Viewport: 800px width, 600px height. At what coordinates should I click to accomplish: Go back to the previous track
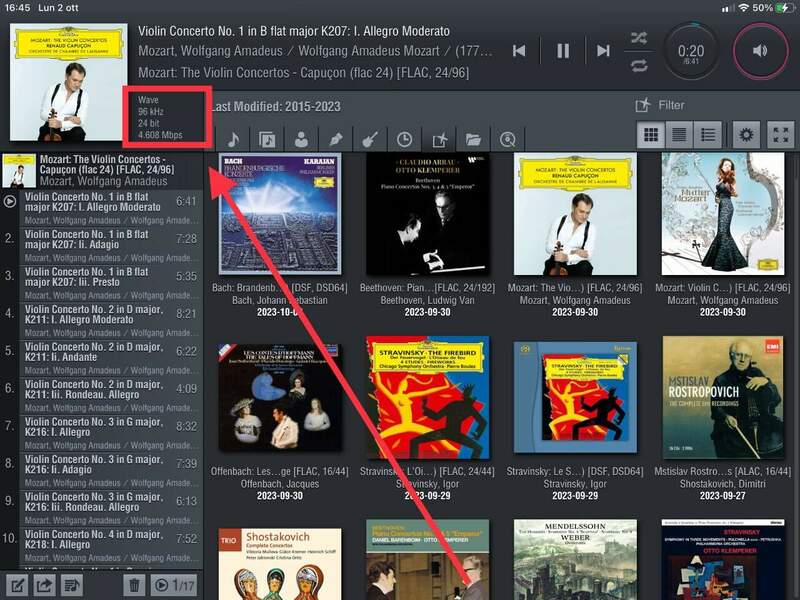pos(519,50)
